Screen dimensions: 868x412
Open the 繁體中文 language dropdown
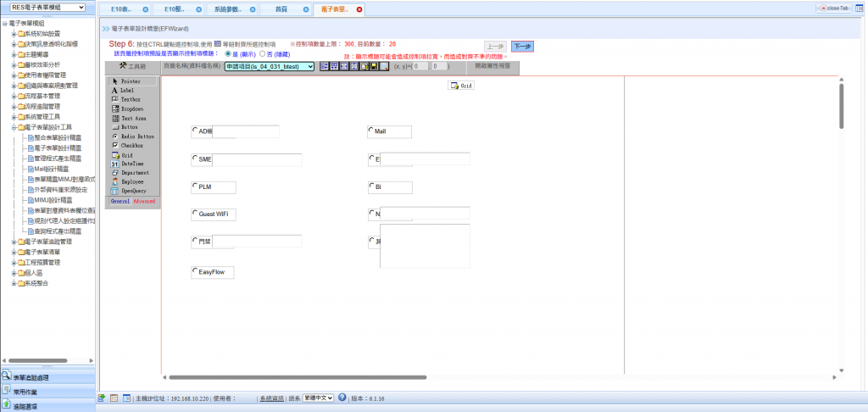click(x=318, y=398)
